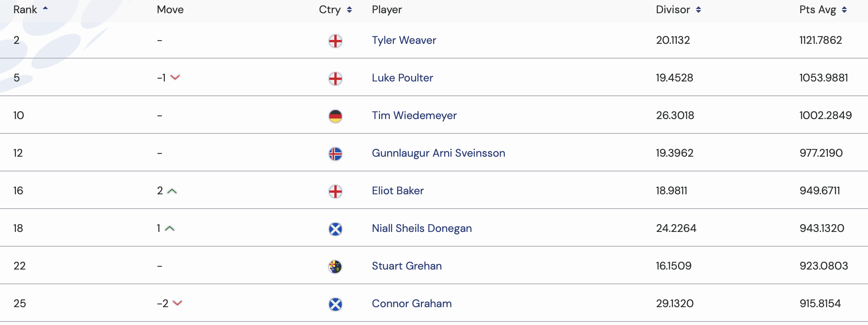The image size is (868, 325).
Task: Sort table by Rank column arrow
Action: [45, 8]
